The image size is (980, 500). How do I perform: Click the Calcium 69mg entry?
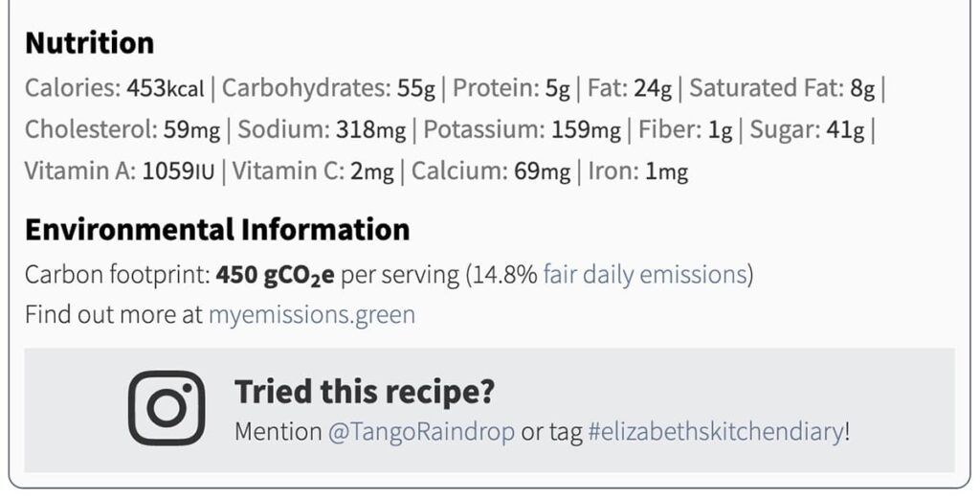coord(491,170)
